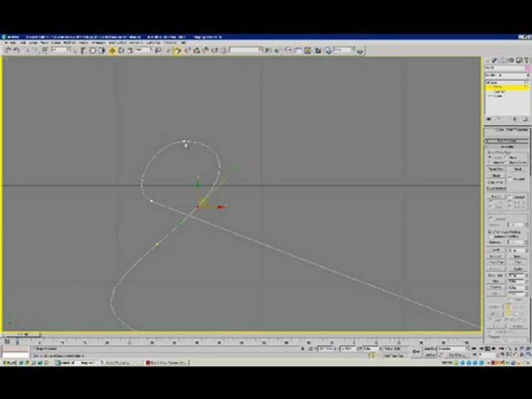Toggle the Window/Crossing selection button
532x399 pixels.
[101, 50]
